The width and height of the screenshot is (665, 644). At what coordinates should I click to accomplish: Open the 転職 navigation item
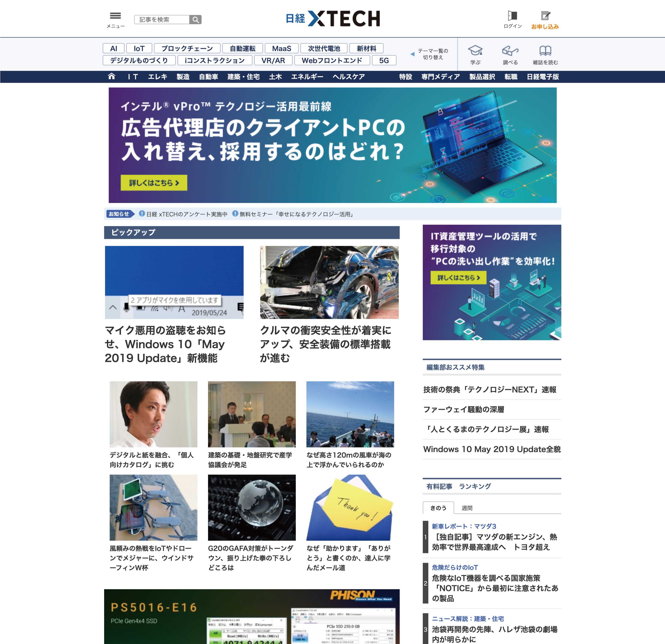pos(511,77)
